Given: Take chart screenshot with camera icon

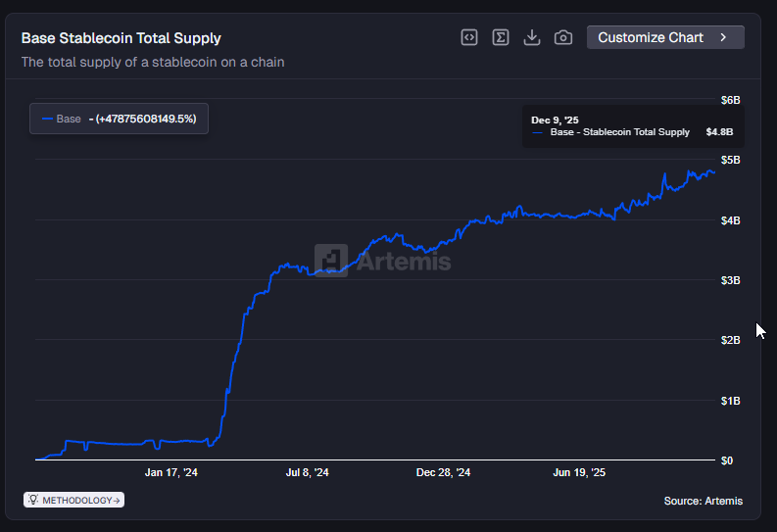Looking at the screenshot, I should click(x=563, y=37).
